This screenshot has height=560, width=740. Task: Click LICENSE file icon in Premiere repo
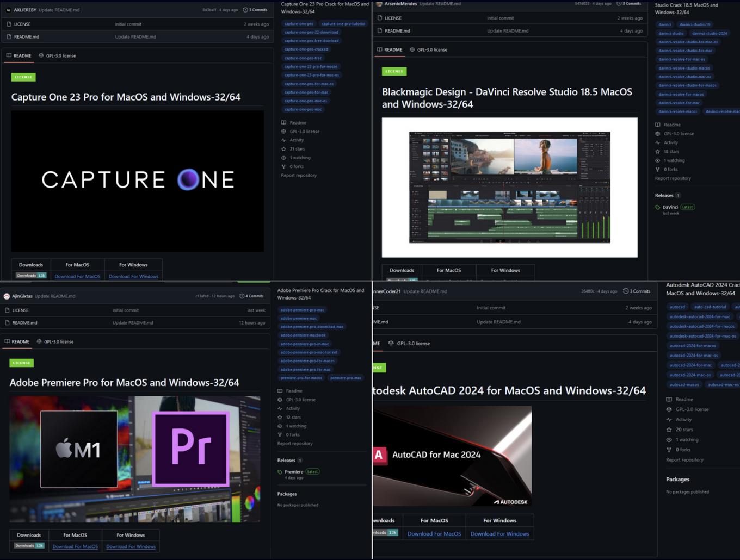point(7,310)
